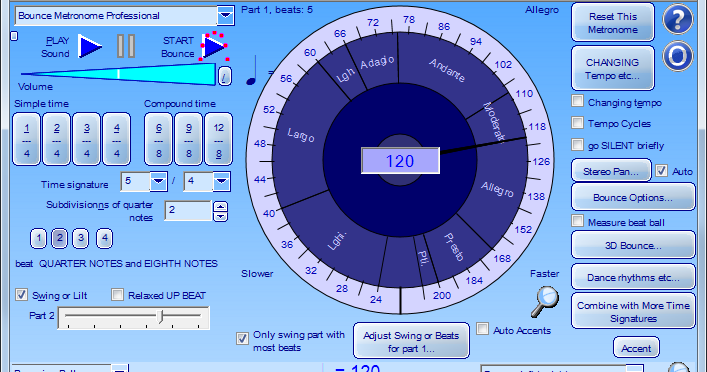The width and height of the screenshot is (707, 372).
Task: Click the Accent button
Action: pos(636,348)
